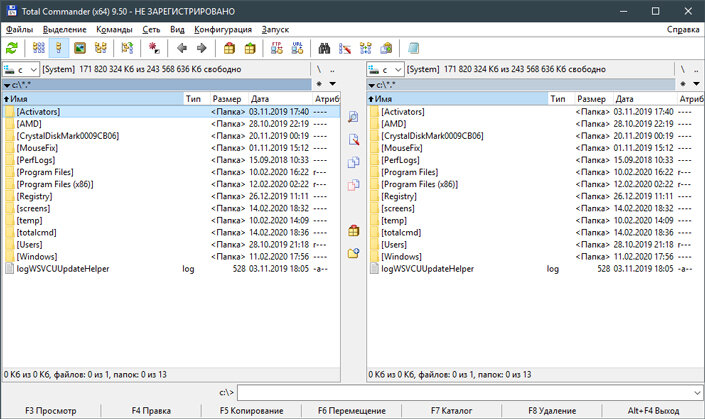Go to root with left panel backslash button

[x=319, y=70]
